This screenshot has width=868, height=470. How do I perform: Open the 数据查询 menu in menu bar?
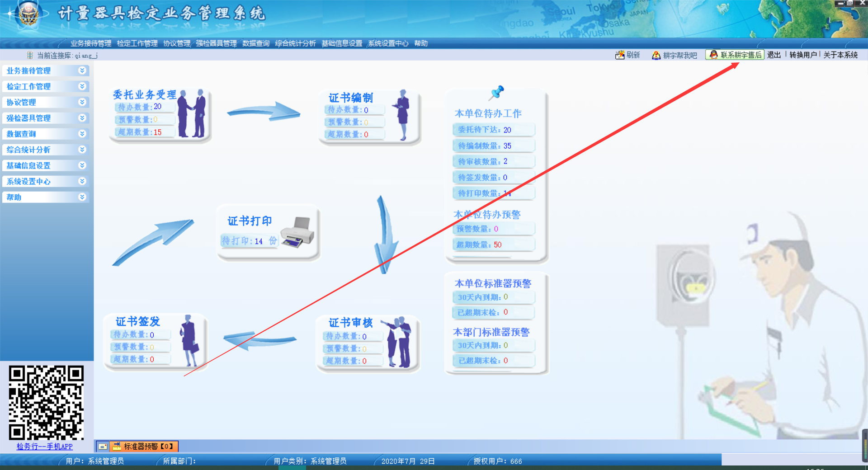tap(256, 43)
